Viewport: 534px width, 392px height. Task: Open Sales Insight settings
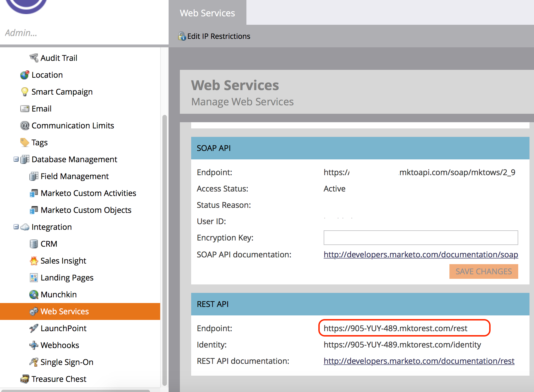(x=63, y=261)
